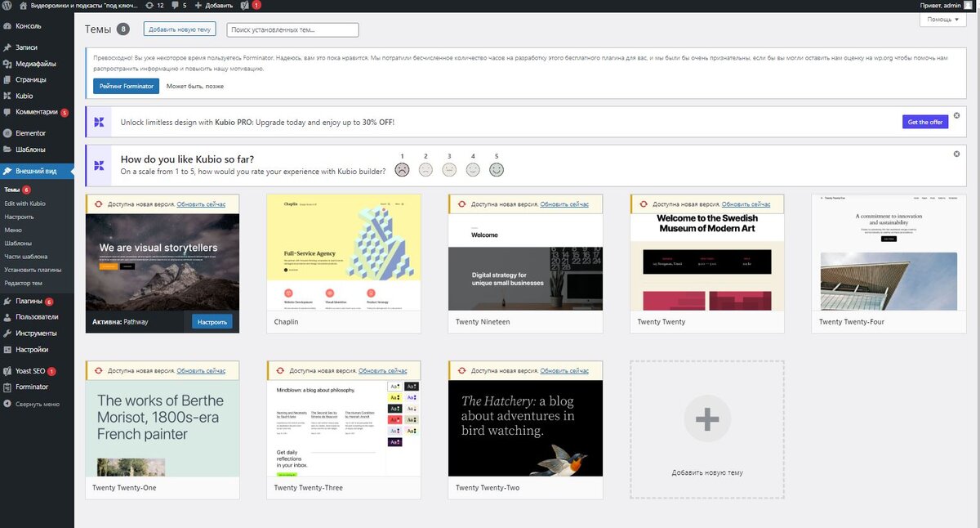The image size is (980, 528).
Task: Open the site name menu in admin bar
Action: point(78,5)
